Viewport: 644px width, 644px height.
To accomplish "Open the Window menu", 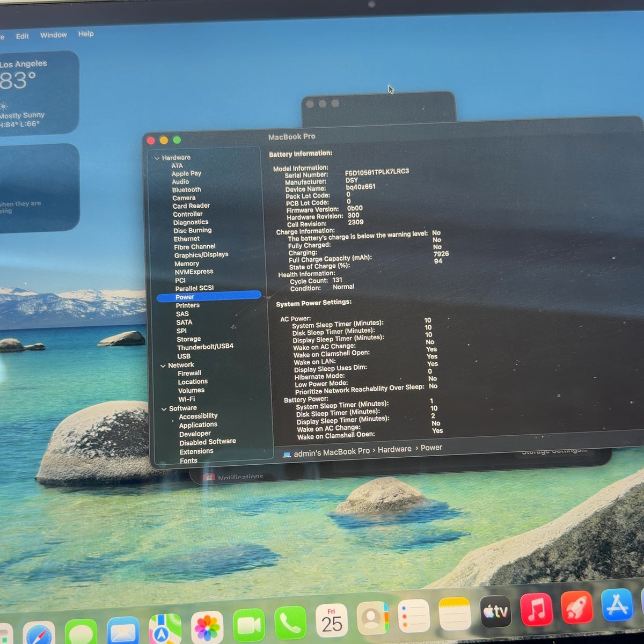I will coord(54,35).
